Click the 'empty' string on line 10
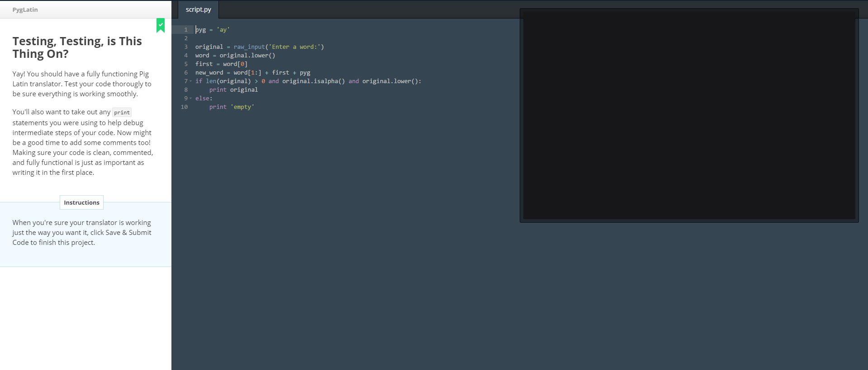 pyautogui.click(x=242, y=107)
